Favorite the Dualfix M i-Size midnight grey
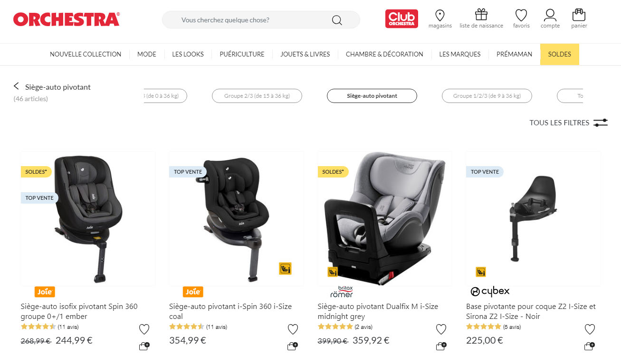Viewport: 621px width, 364px height. [441, 329]
